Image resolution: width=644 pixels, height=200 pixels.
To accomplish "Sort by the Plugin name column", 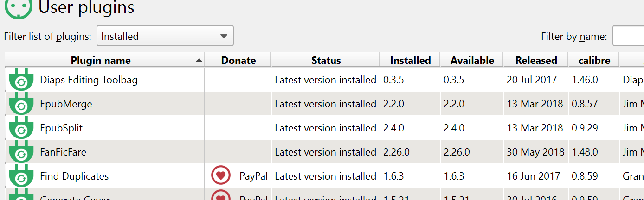I will [101, 60].
